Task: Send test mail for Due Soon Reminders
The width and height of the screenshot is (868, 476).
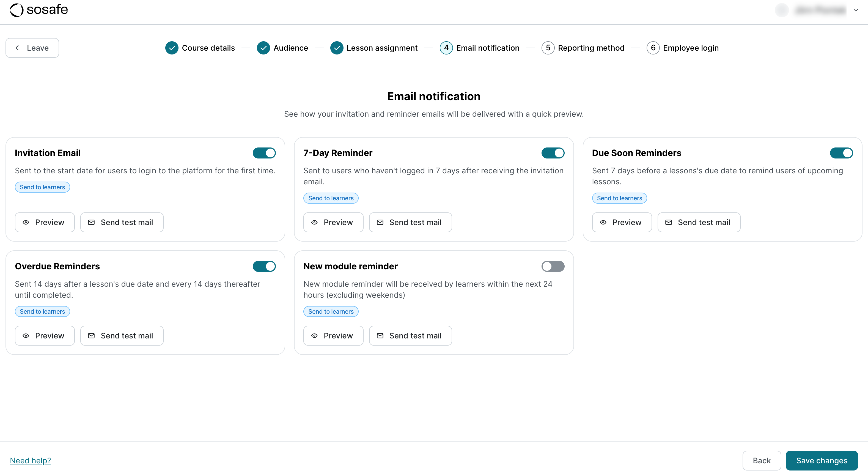Action: [699, 222]
